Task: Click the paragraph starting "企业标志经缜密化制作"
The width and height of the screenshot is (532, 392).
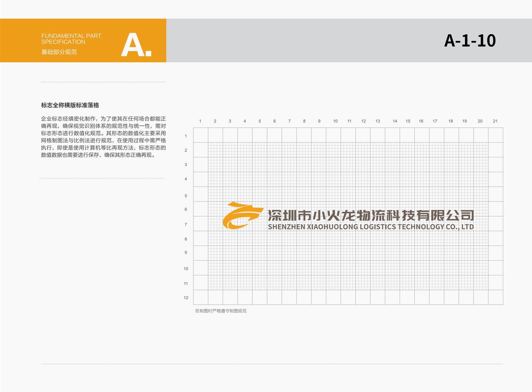Action: pyautogui.click(x=104, y=137)
